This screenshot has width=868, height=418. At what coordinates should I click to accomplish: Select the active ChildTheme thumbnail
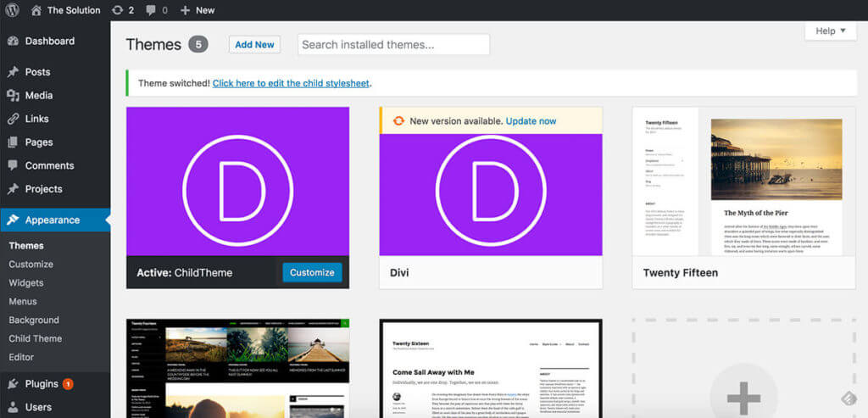click(x=238, y=181)
